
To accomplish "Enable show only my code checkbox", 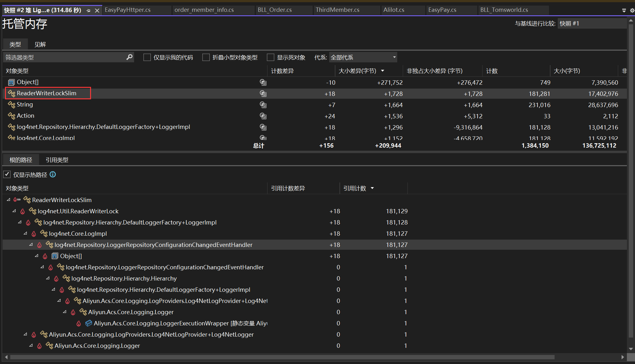I will point(147,57).
